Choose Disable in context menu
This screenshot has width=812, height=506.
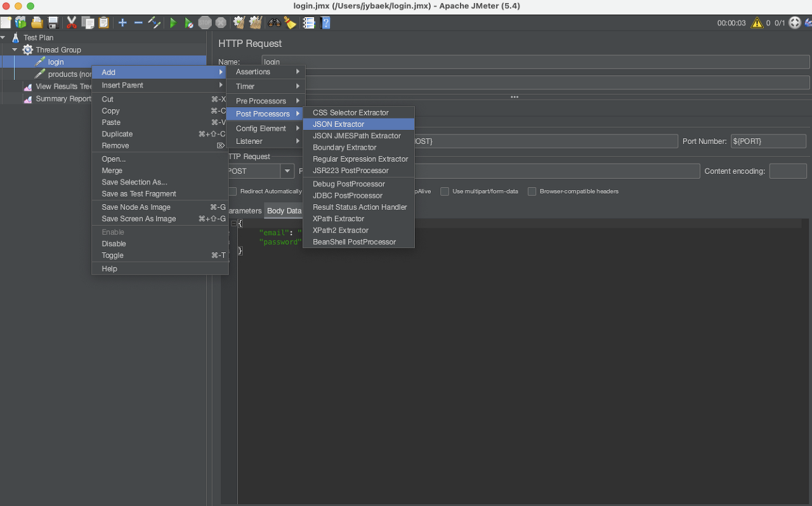click(160, 243)
